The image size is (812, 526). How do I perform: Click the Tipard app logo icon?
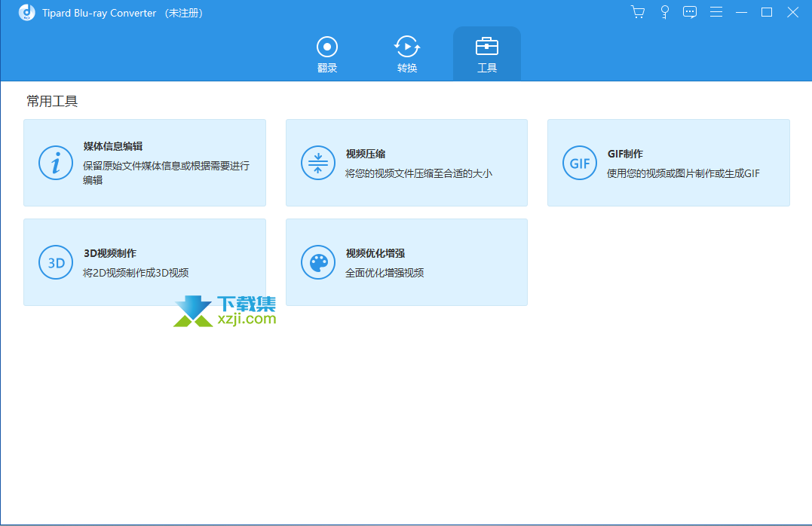(27, 13)
